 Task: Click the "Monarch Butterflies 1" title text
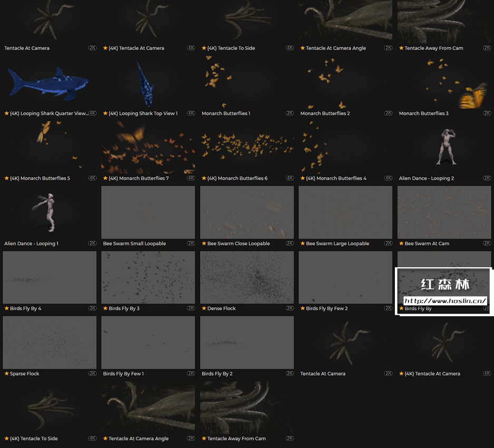(x=226, y=113)
